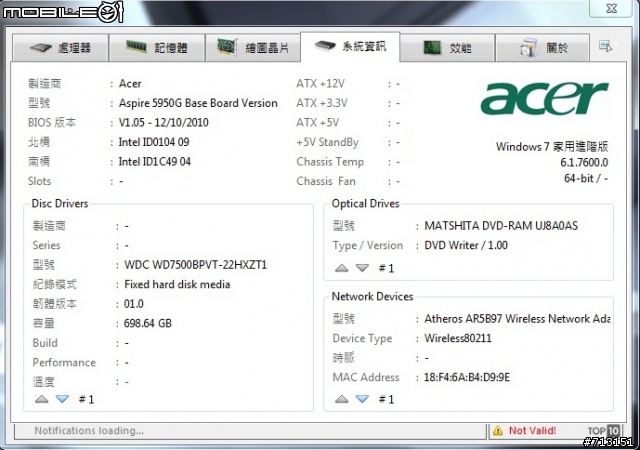Select the MAC address 18:F4:6A:B4:D9:9E
The image size is (640, 450).
(467, 377)
